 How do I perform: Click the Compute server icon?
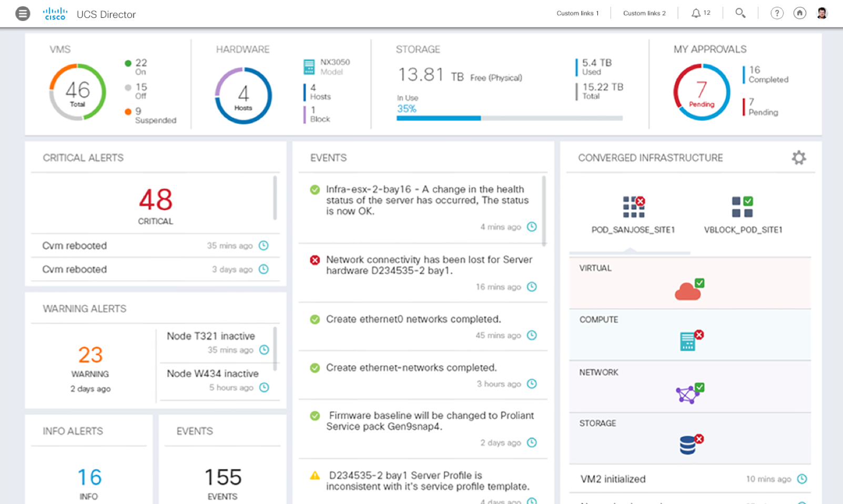(x=691, y=341)
